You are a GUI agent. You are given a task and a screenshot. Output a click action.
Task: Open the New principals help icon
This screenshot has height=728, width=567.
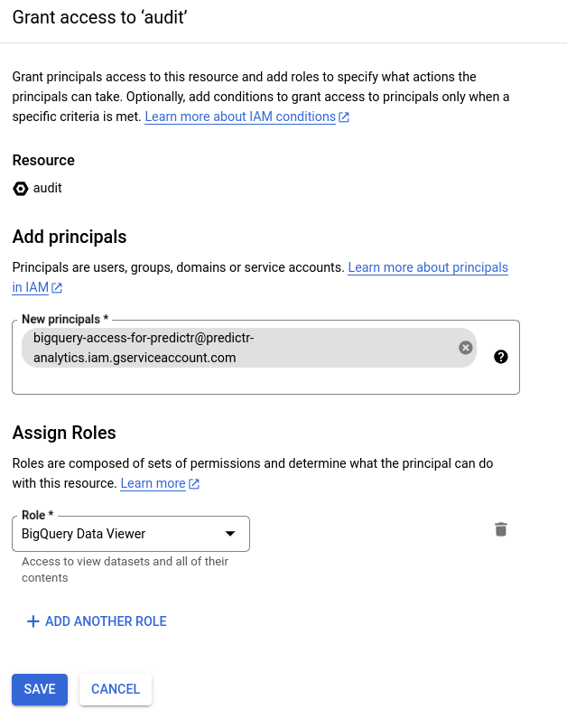pyautogui.click(x=501, y=357)
